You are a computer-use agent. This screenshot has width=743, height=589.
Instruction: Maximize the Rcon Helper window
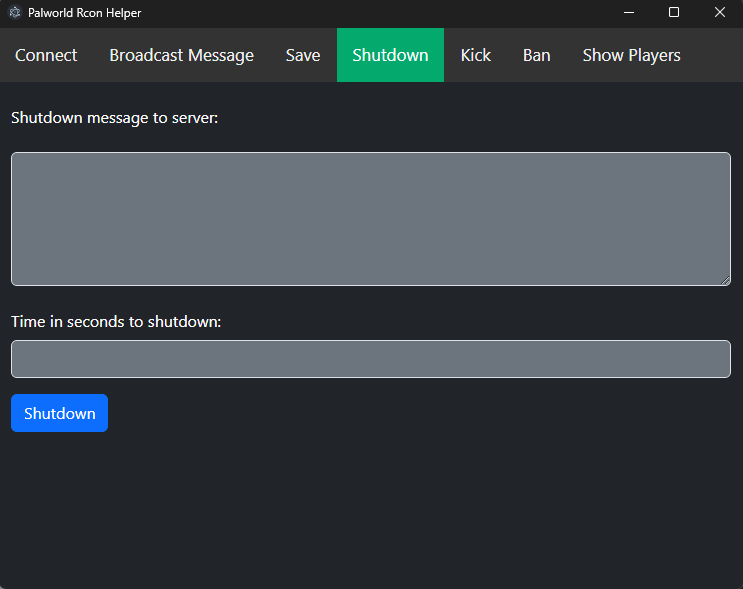coord(674,12)
